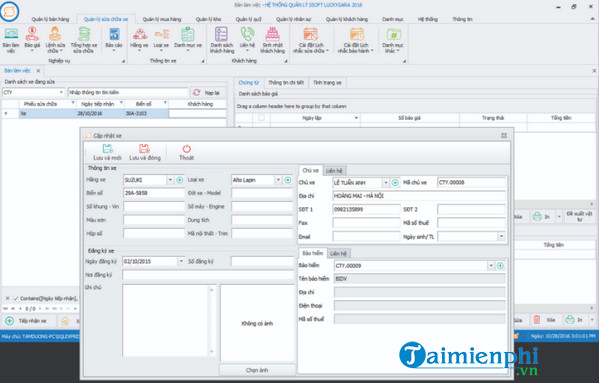
Task: Click the Biển số input field
Action: pos(154,193)
